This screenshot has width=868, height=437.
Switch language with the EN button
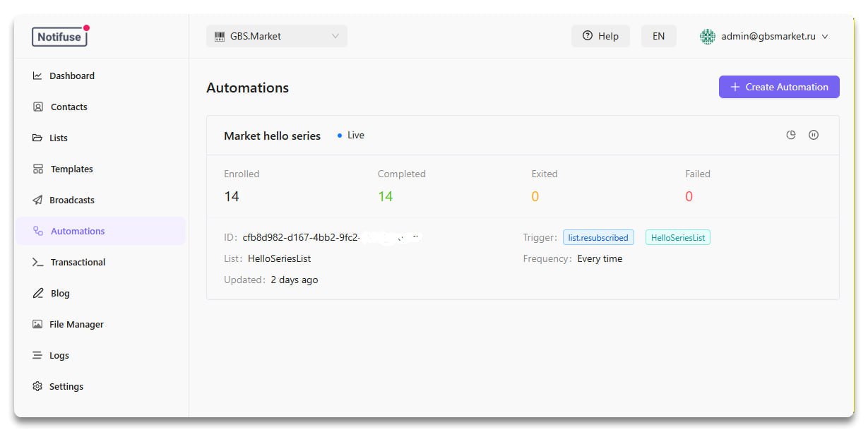click(x=658, y=36)
